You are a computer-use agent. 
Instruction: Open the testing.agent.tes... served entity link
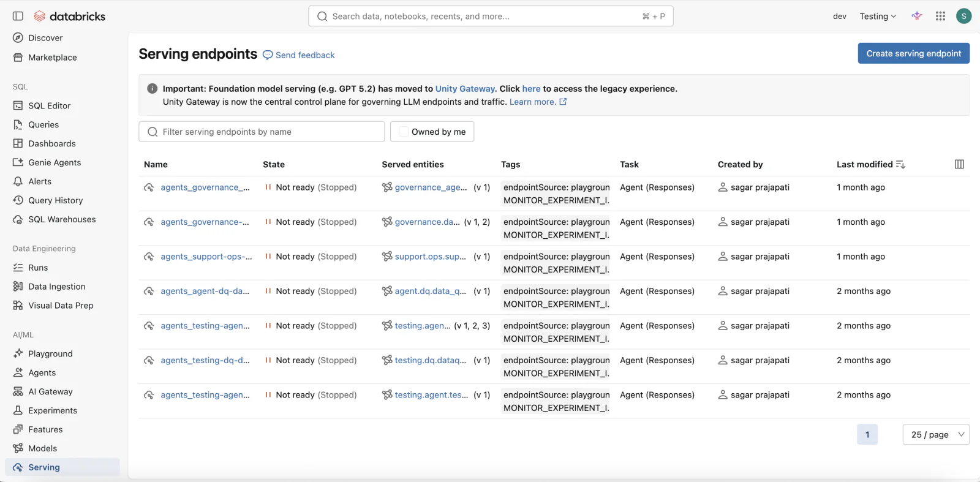pos(432,395)
